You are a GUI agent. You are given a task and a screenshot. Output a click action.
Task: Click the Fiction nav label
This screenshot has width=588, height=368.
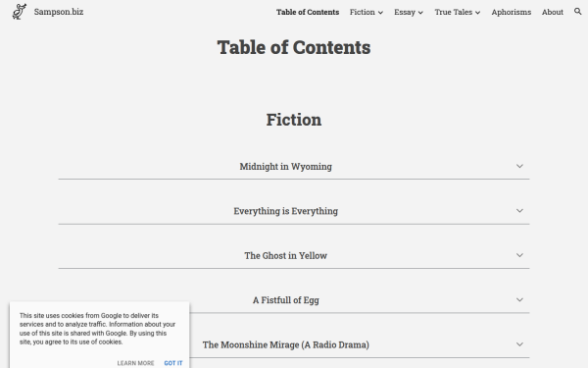coord(363,12)
